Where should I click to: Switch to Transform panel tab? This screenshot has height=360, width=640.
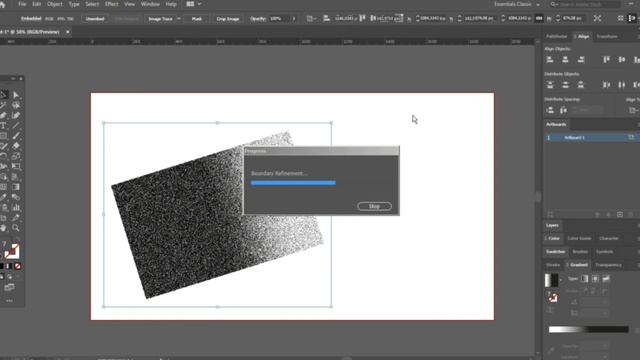pyautogui.click(x=607, y=36)
